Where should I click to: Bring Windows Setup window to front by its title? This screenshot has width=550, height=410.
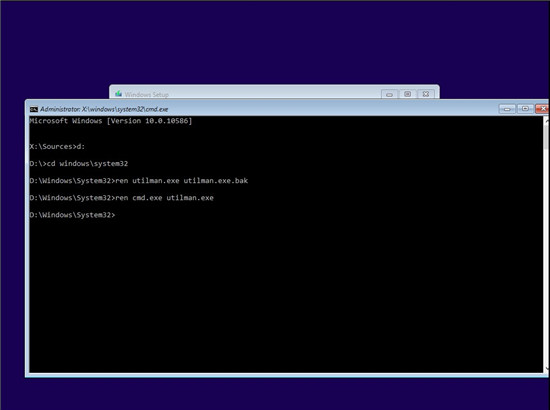tap(147, 94)
